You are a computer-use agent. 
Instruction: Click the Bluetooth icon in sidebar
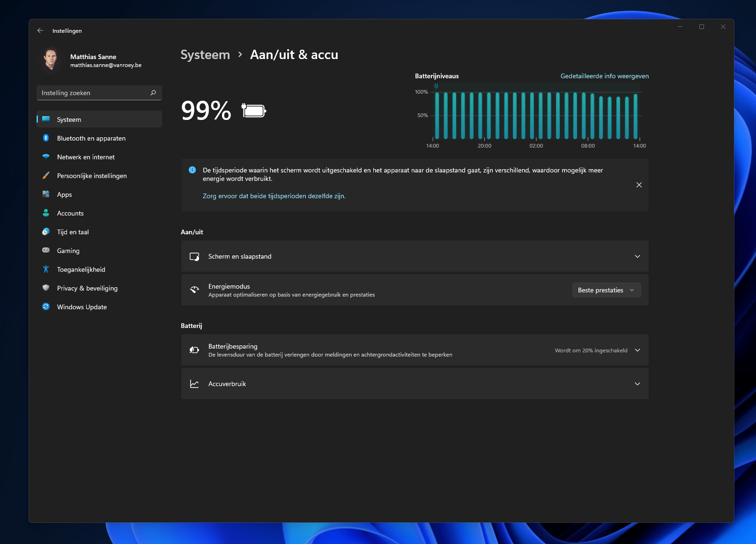pyautogui.click(x=46, y=138)
